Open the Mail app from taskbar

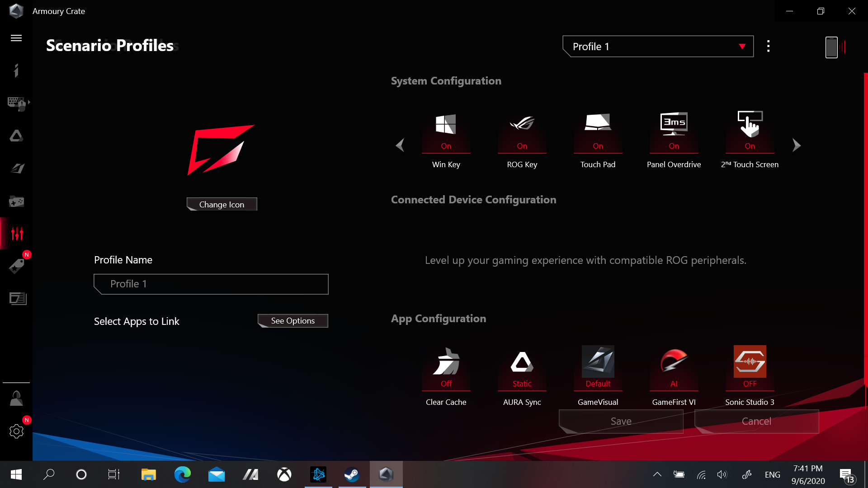tap(217, 474)
